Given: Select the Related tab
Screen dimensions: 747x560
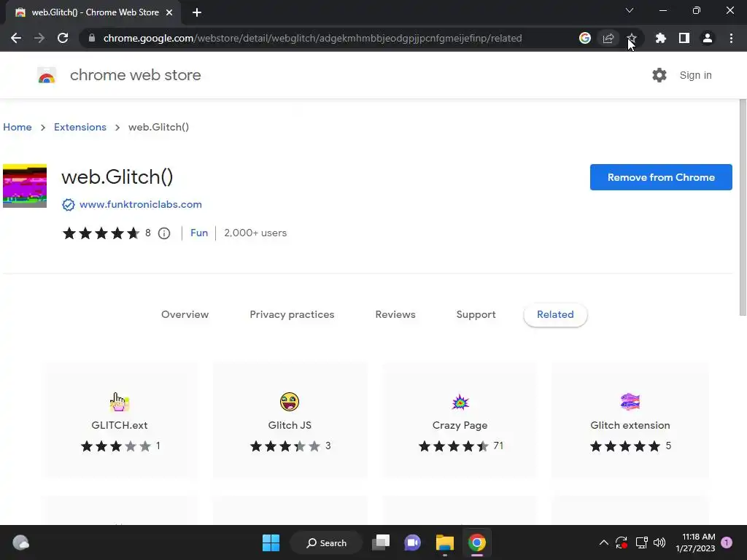Looking at the screenshot, I should click(x=555, y=314).
